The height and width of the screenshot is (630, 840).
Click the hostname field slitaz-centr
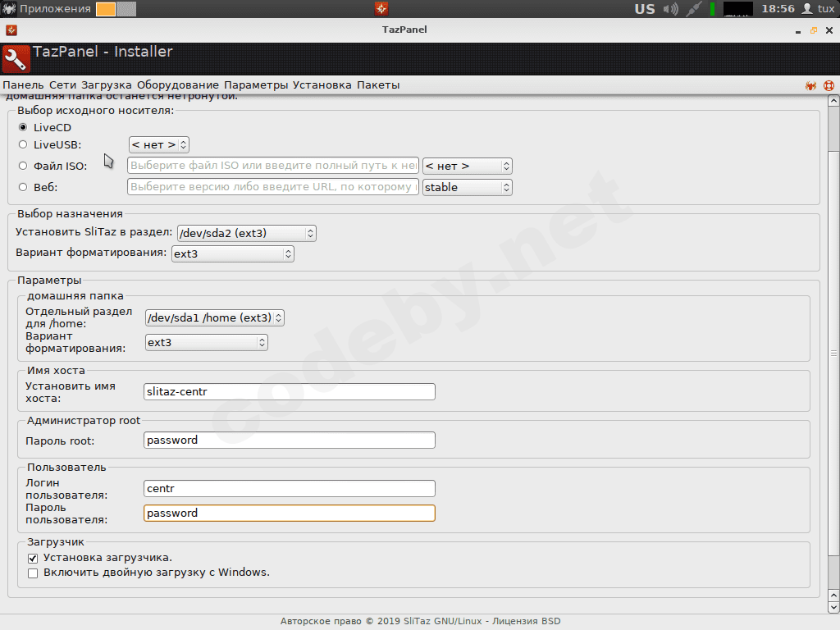[x=290, y=391]
